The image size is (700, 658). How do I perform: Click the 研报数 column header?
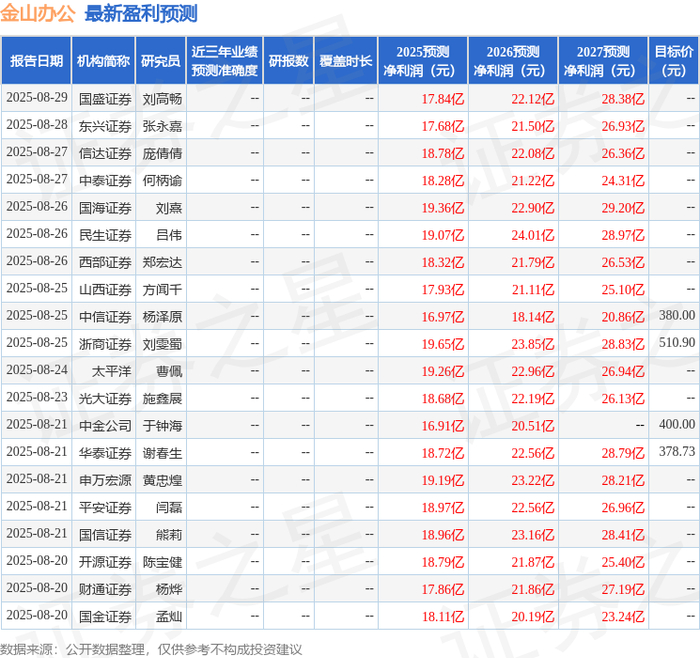tap(288, 61)
